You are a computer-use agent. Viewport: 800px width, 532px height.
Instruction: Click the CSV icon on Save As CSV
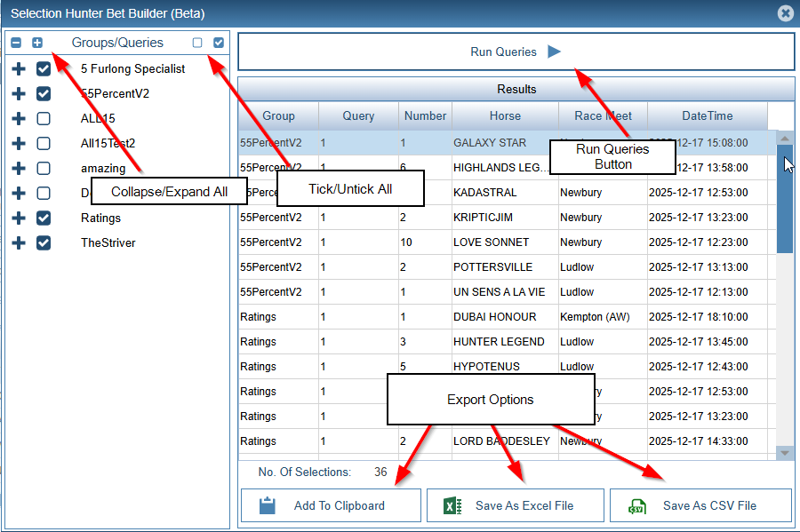[636, 506]
